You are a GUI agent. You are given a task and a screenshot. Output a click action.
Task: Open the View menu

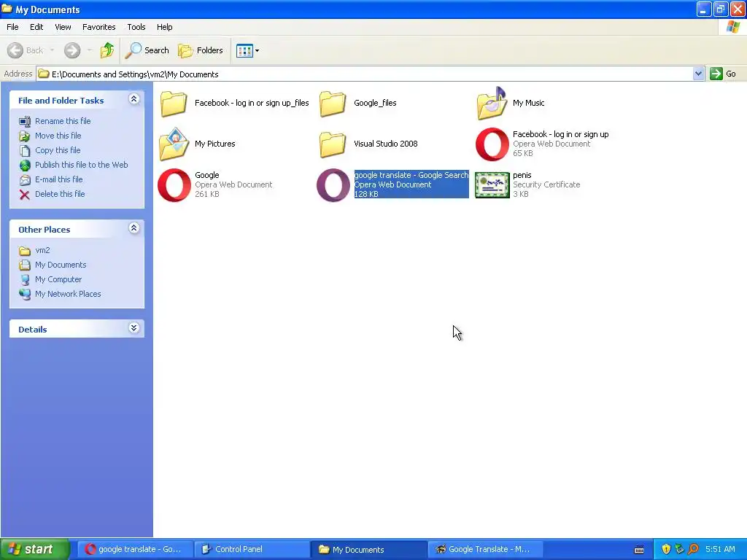coord(63,27)
